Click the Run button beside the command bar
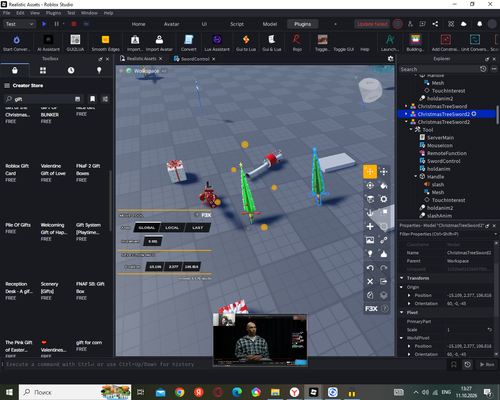This screenshot has width=500, height=400. [x=487, y=365]
